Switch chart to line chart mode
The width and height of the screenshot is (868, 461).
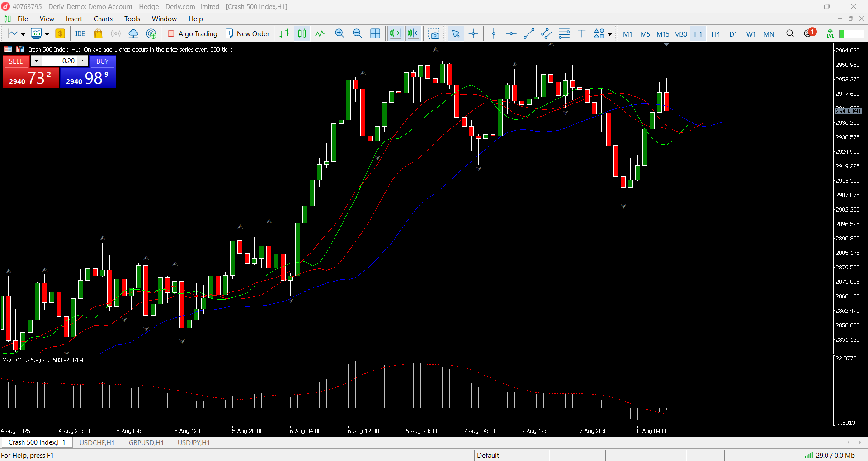click(320, 34)
